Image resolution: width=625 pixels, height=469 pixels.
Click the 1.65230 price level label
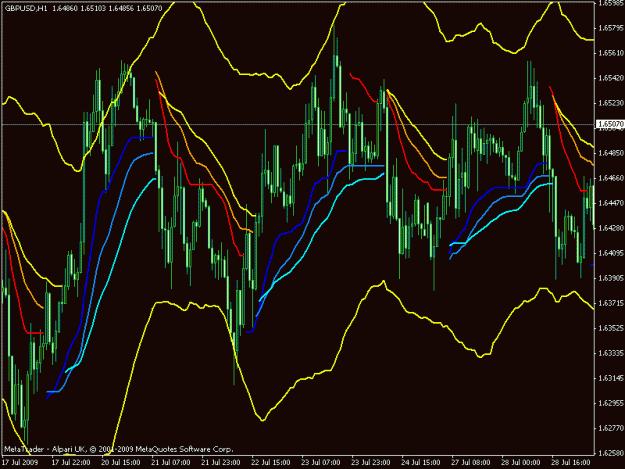611,103
